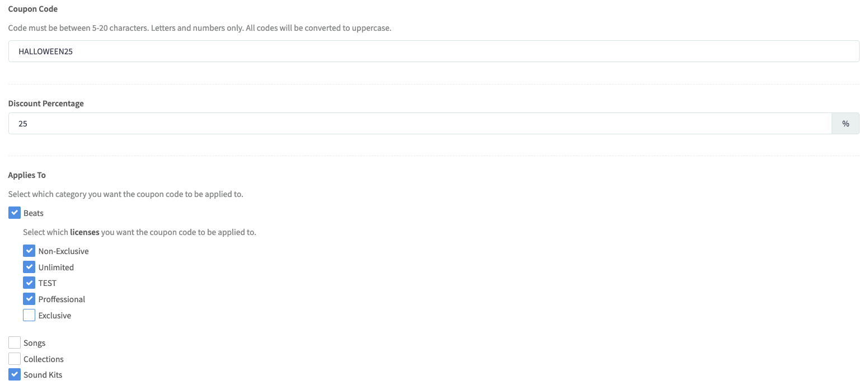Click the 'Select which licenses' instruction text
This screenshot has height=385, width=868.
[139, 232]
